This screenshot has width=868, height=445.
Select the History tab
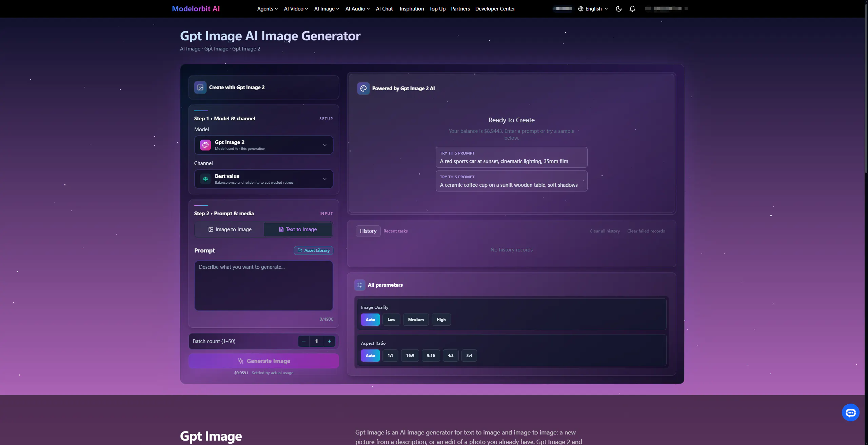coord(368,231)
